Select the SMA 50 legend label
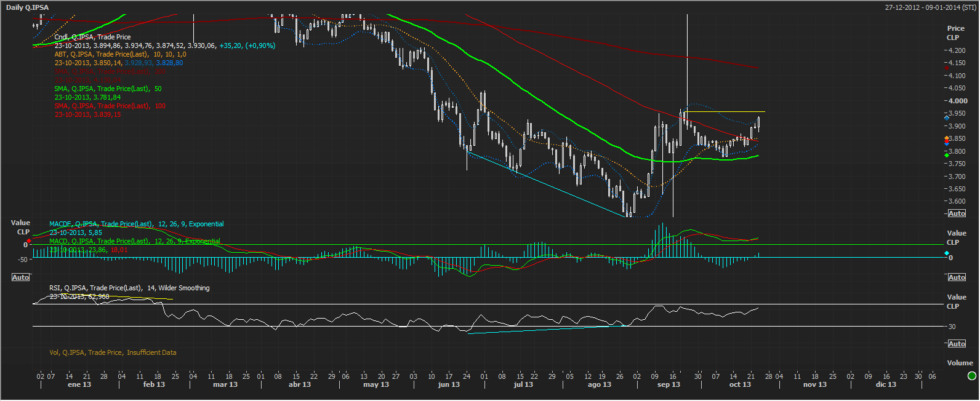 click(108, 89)
